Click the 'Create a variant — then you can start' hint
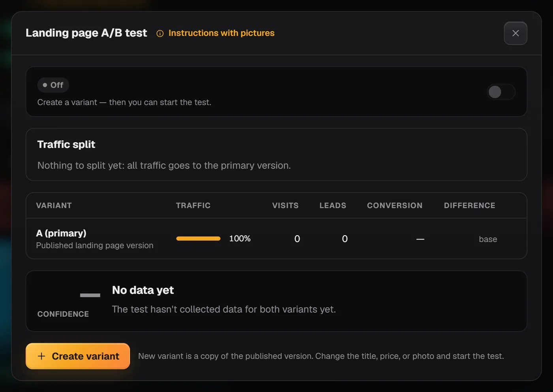This screenshot has height=392, width=553. point(124,102)
